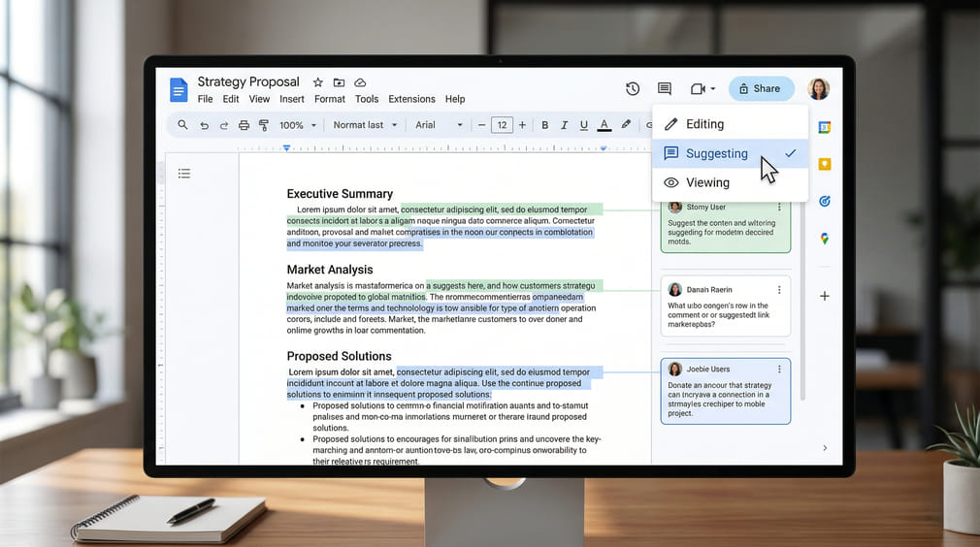Switch to Viewing mode
The width and height of the screenshot is (980, 547).
click(730, 183)
